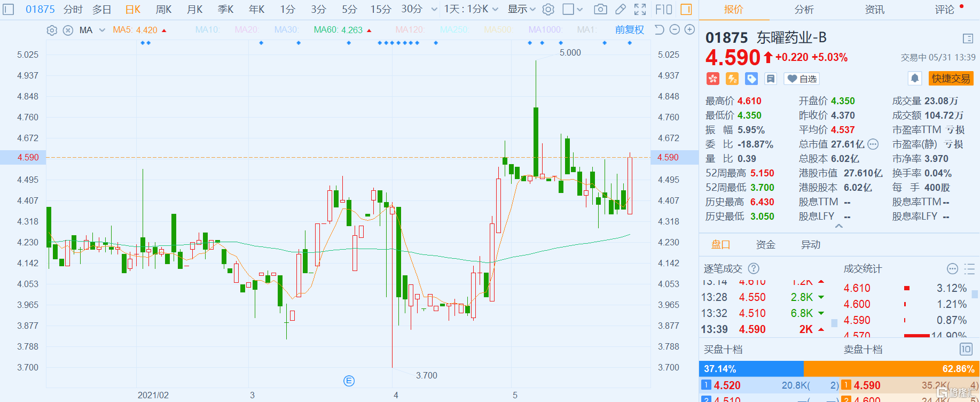Zoom out the chart with minus icon
Image resolution: width=980 pixels, height=402 pixels.
click(x=675, y=30)
